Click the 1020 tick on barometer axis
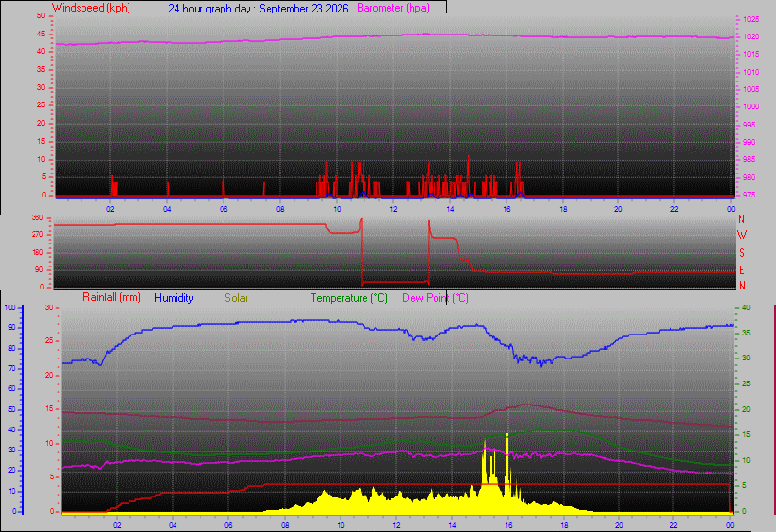Image resolution: width=776 pixels, height=532 pixels. pyautogui.click(x=751, y=37)
